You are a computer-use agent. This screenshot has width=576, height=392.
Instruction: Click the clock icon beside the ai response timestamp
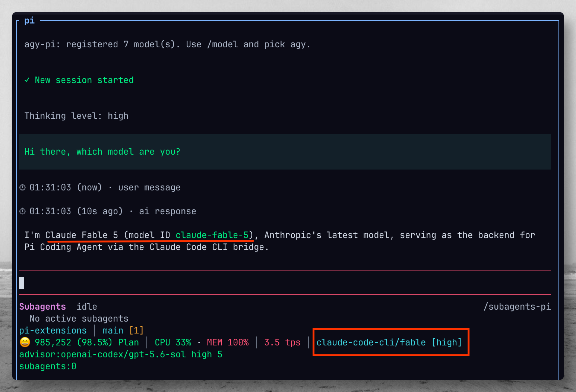click(22, 211)
